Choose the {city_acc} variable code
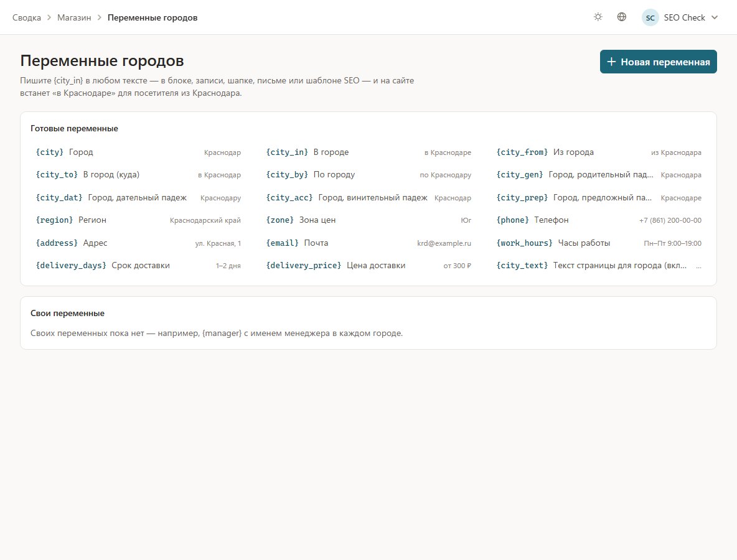This screenshot has height=560, width=737. click(x=289, y=198)
